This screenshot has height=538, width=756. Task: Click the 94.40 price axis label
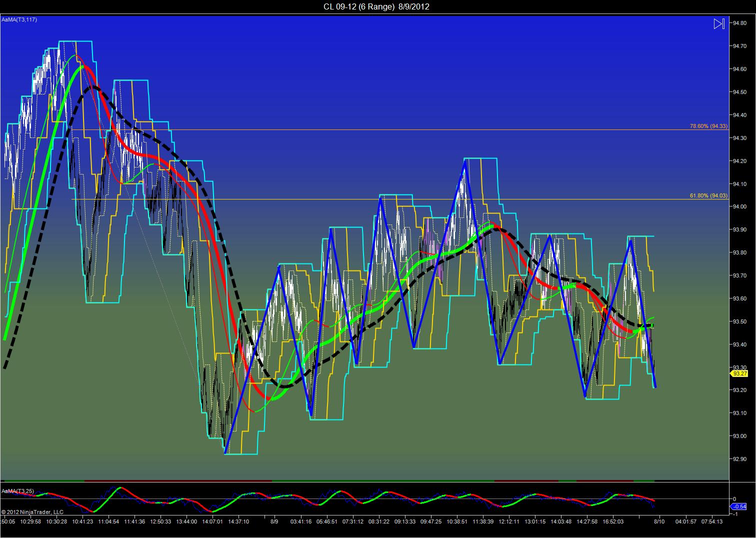click(x=740, y=115)
